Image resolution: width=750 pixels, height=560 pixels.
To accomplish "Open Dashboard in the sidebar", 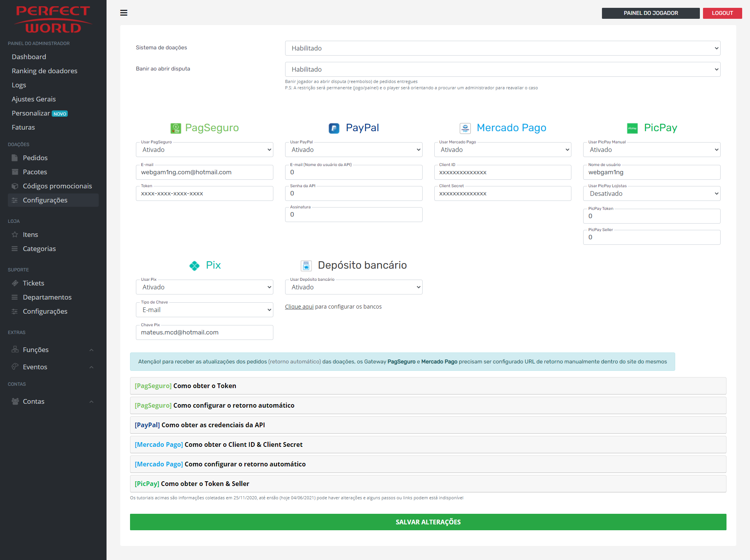I will point(29,57).
